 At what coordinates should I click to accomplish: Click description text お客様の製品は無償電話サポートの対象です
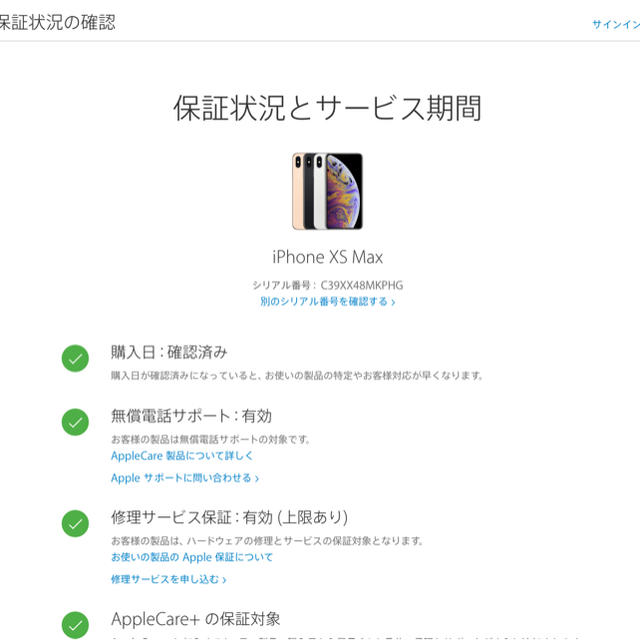click(211, 439)
